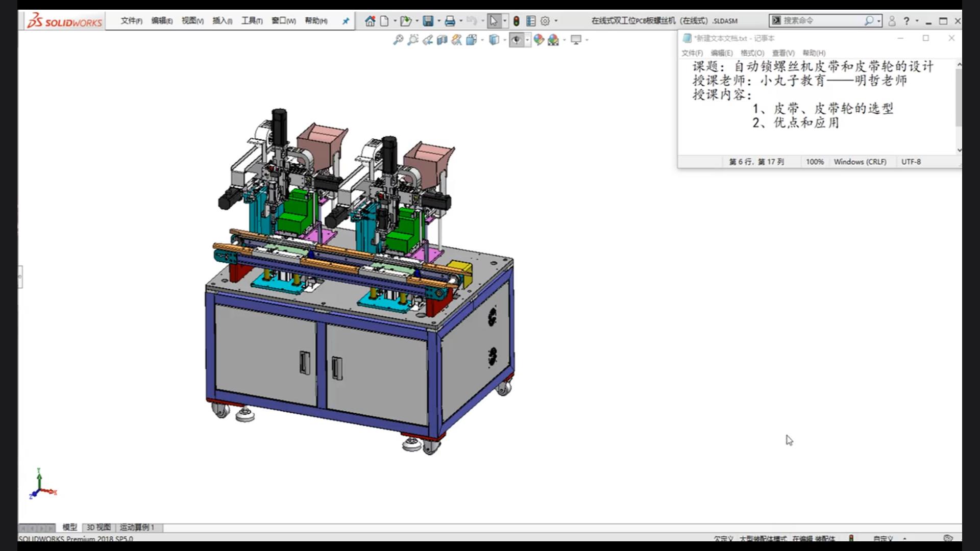Click the Rebuild traffic light icon

(517, 21)
